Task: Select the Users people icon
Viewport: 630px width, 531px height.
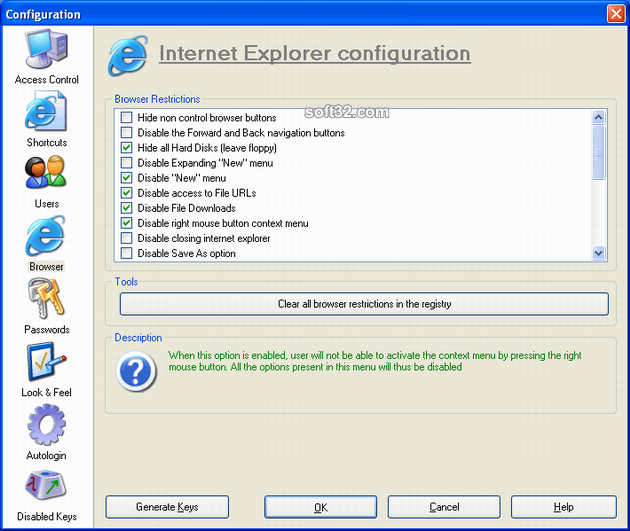Action: point(45,172)
